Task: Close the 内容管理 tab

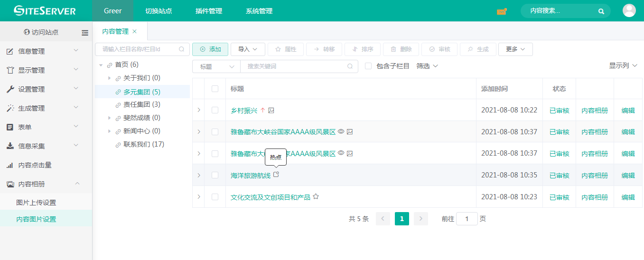Action: coord(134,31)
